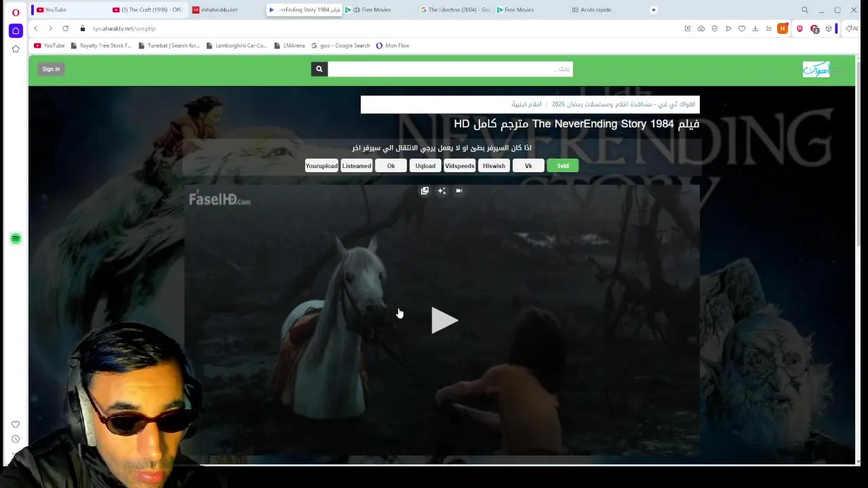
Task: Open the YouTube bookmark
Action: point(49,45)
